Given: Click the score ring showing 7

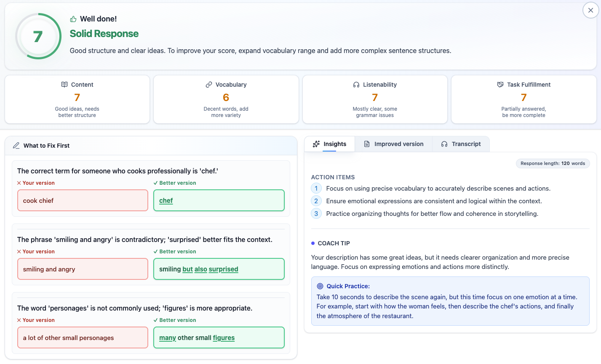Looking at the screenshot, I should (x=38, y=36).
